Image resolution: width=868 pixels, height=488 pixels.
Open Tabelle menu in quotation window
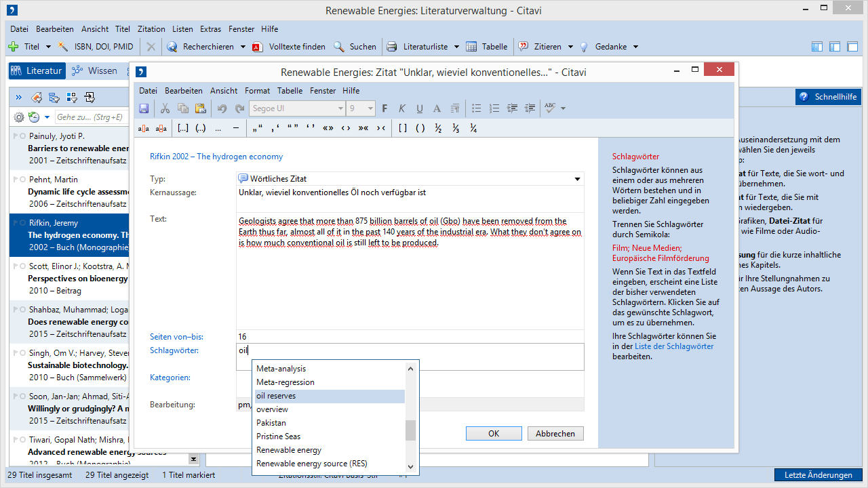click(290, 91)
